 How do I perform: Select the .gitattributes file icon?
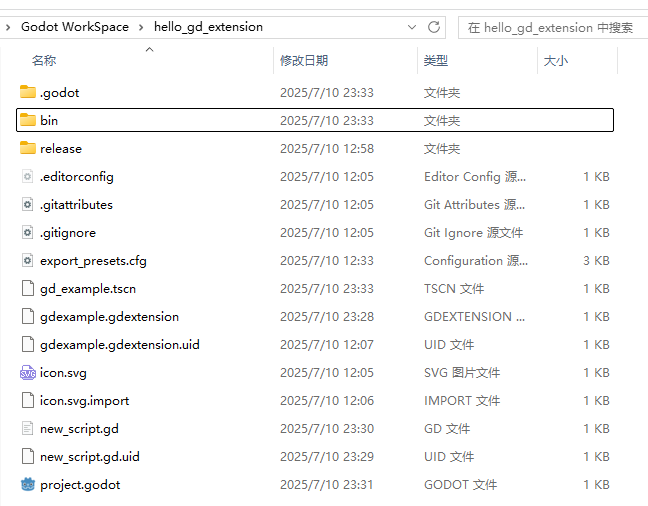point(28,205)
